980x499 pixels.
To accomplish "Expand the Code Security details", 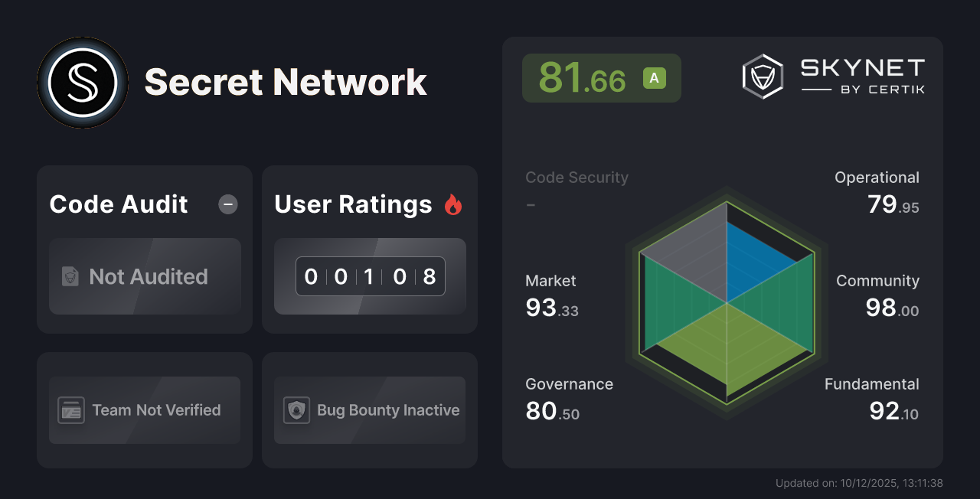I will coord(577,178).
